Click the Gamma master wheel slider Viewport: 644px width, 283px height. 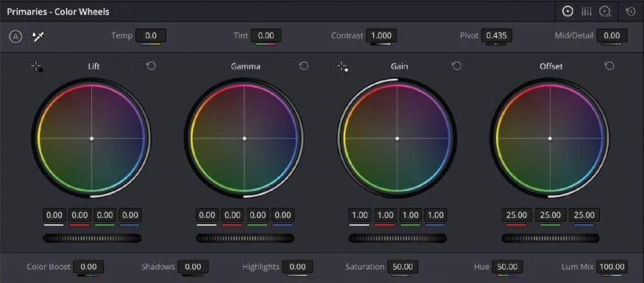pyautogui.click(x=245, y=238)
